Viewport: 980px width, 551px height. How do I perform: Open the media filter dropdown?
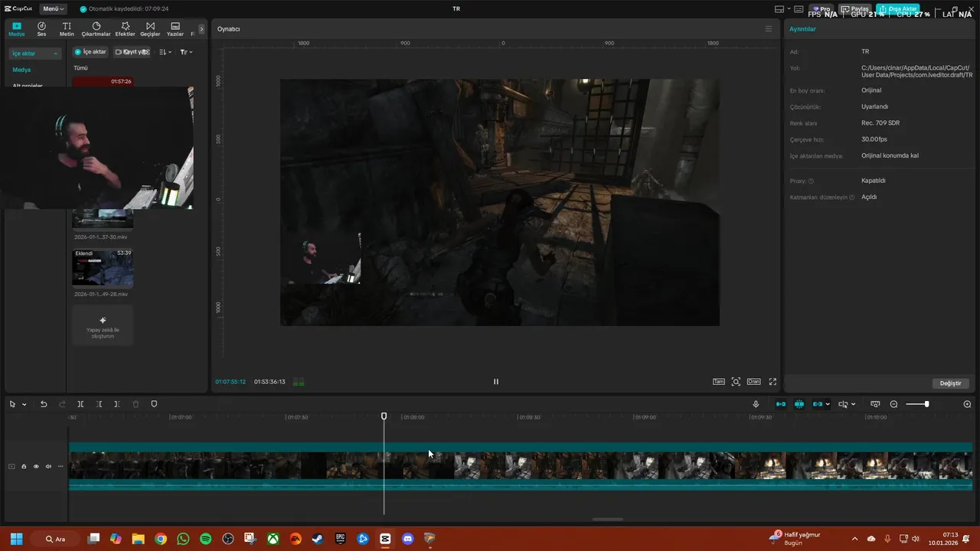[x=186, y=52]
